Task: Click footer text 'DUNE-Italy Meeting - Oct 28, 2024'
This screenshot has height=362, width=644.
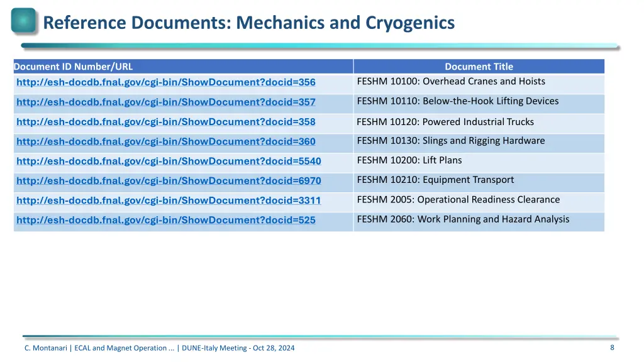Action: [238, 348]
